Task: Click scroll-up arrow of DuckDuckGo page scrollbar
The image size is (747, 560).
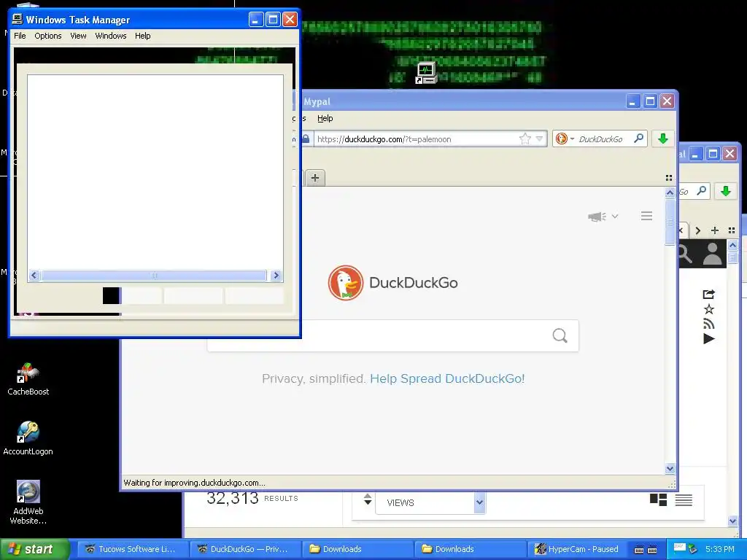Action: click(670, 192)
